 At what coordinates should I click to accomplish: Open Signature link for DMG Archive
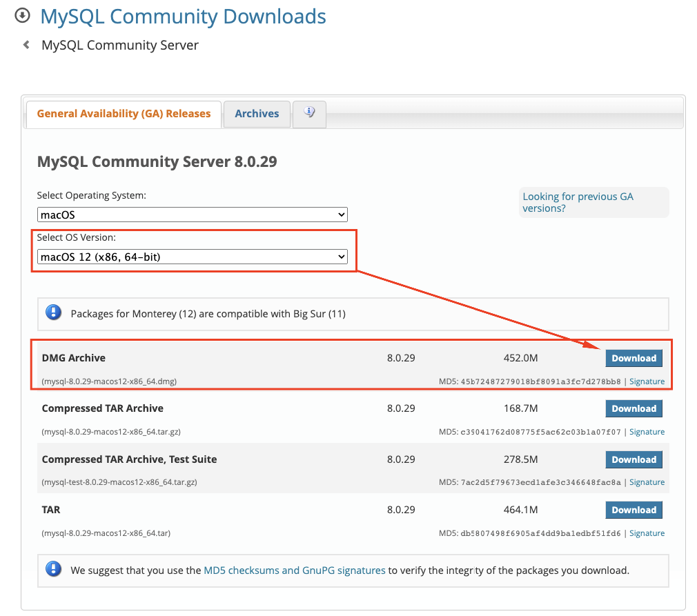647,381
